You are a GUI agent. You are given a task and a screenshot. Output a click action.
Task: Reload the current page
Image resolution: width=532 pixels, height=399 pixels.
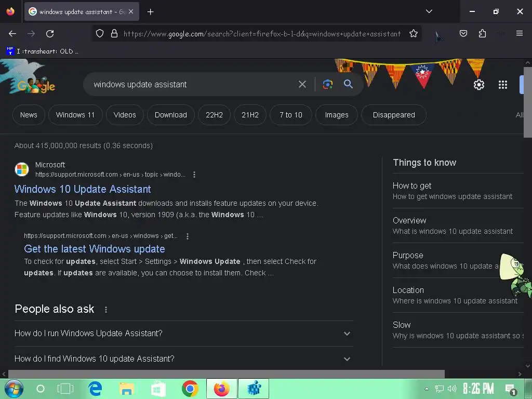coord(50,34)
